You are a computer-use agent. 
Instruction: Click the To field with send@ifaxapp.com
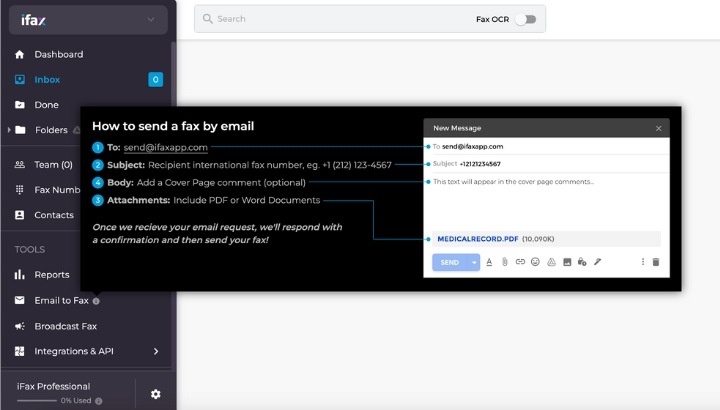[x=546, y=146]
